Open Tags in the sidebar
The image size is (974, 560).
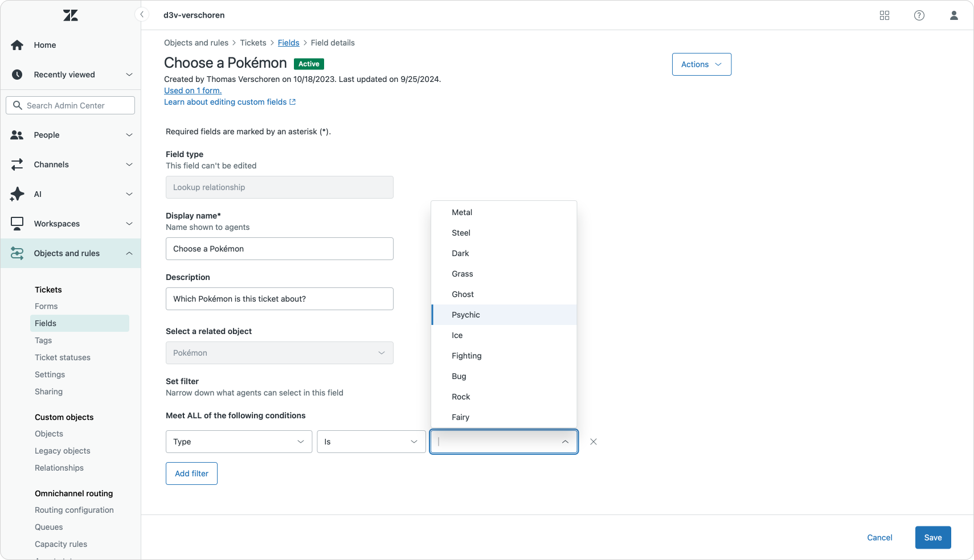43,340
